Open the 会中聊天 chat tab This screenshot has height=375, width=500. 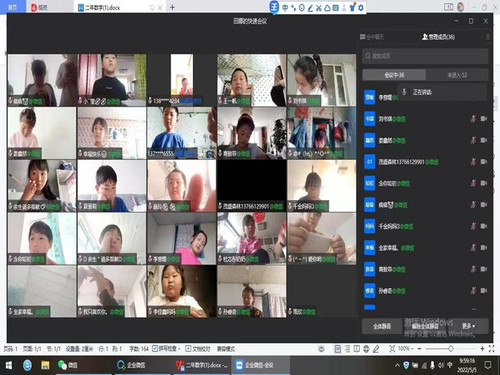click(x=372, y=37)
